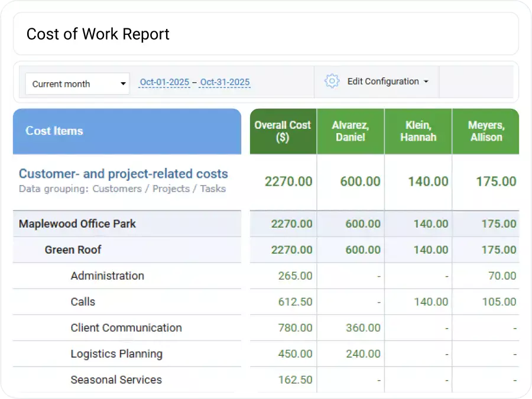The height and width of the screenshot is (399, 532).
Task: Click the Cost of Work Report title
Action: pos(98,34)
